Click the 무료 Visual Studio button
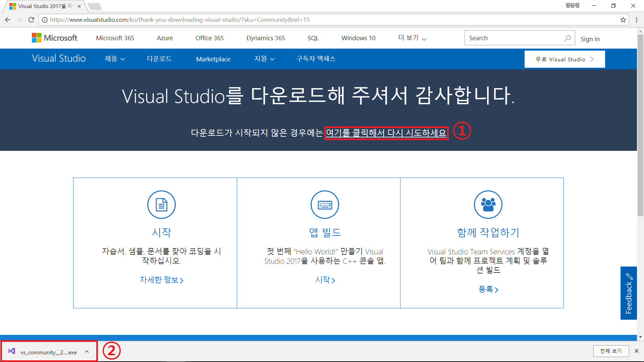 point(565,59)
